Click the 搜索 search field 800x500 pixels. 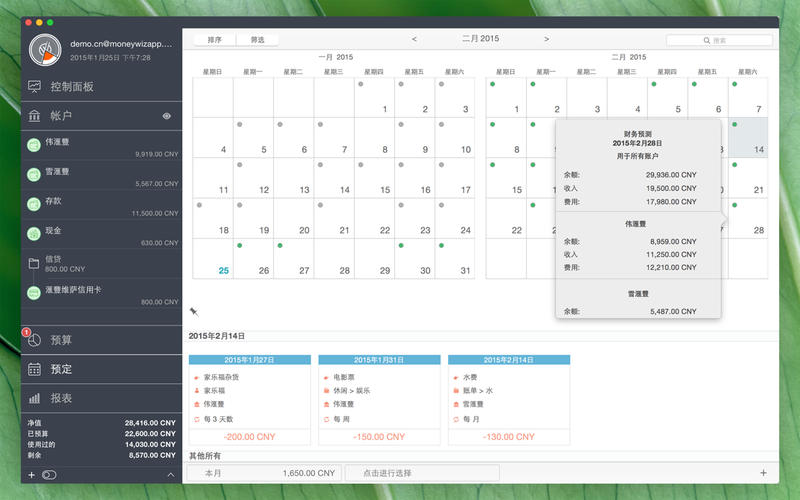pos(718,40)
